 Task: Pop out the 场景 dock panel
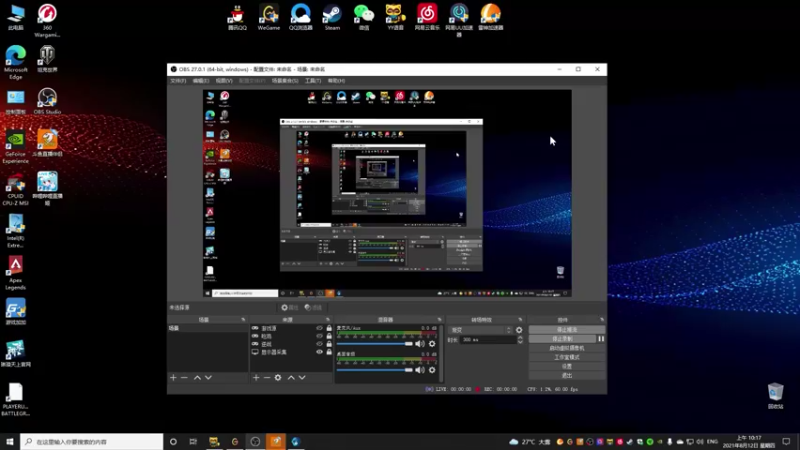point(243,319)
